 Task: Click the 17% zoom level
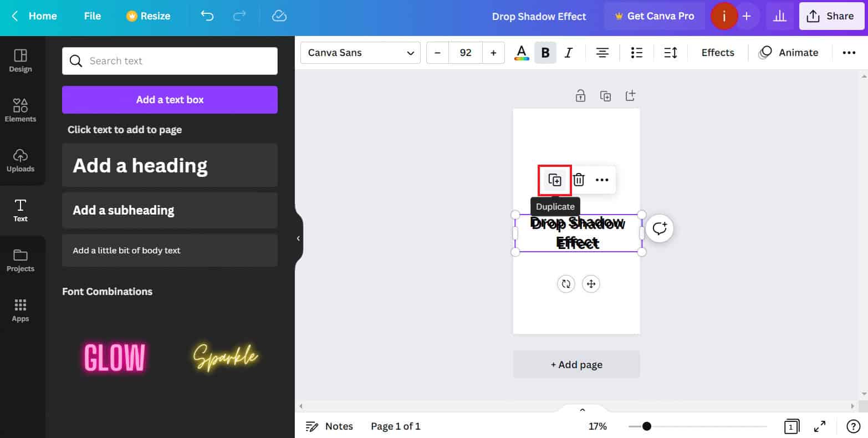tap(598, 426)
